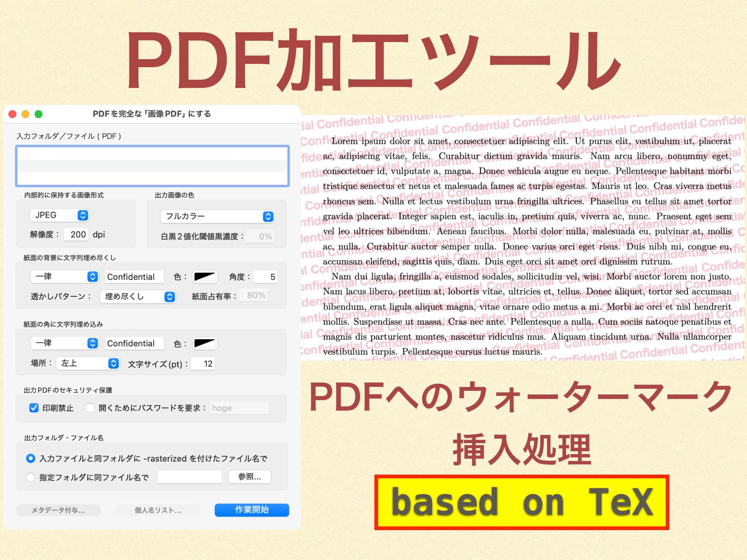Click the 作業開始 start button
The width and height of the screenshot is (747, 560).
tap(252, 510)
